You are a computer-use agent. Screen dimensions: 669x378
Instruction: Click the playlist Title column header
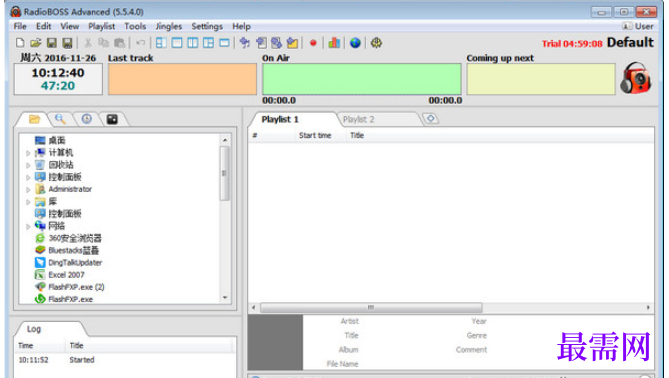(357, 135)
